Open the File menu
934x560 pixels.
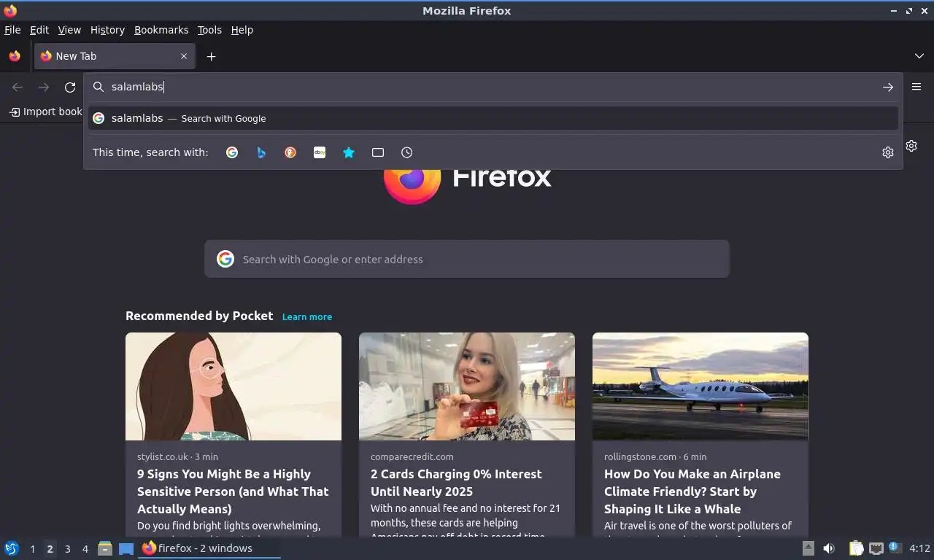click(12, 30)
